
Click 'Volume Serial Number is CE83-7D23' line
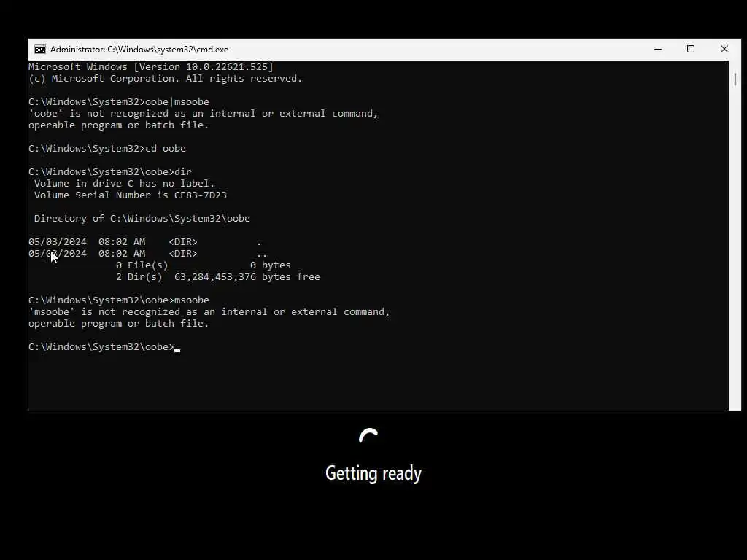click(130, 195)
